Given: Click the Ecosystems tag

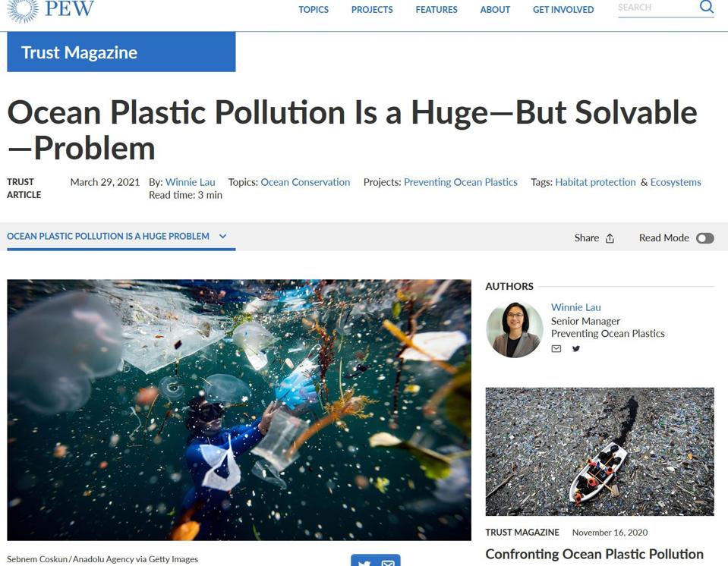Looking at the screenshot, I should (x=676, y=182).
